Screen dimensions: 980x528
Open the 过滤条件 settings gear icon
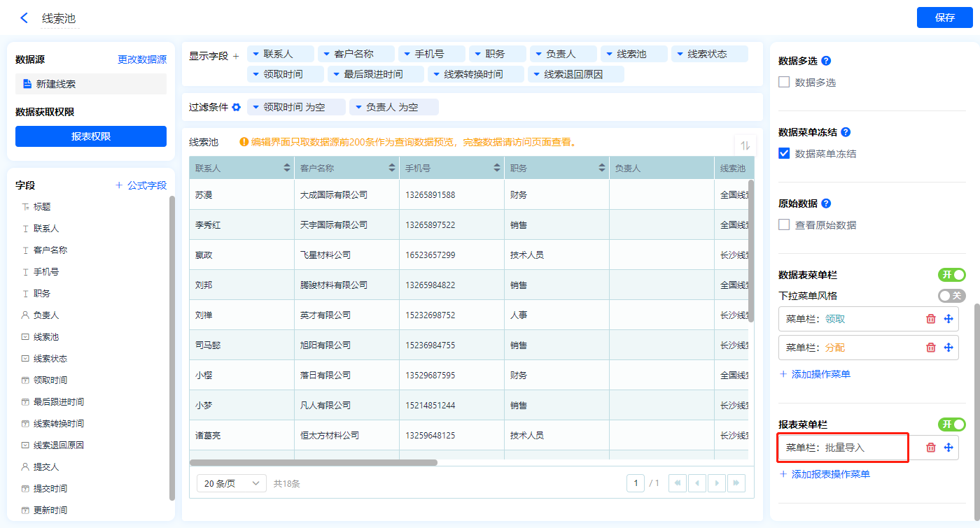[x=236, y=107]
